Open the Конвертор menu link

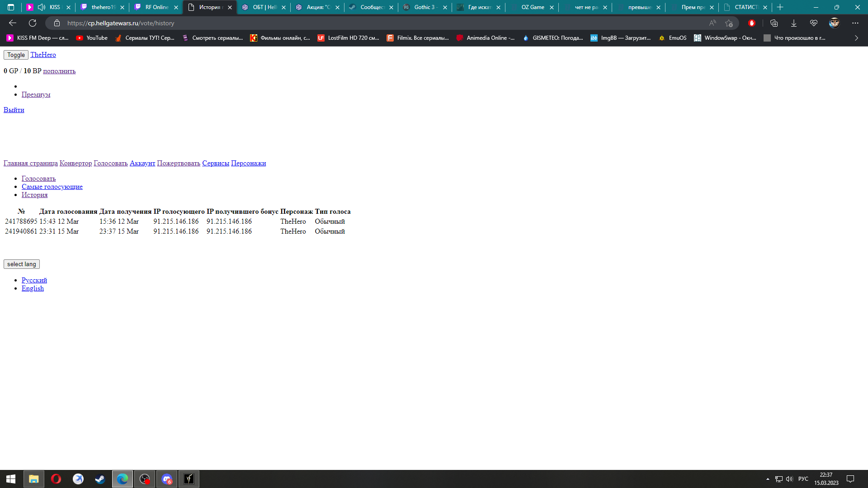[x=75, y=163]
